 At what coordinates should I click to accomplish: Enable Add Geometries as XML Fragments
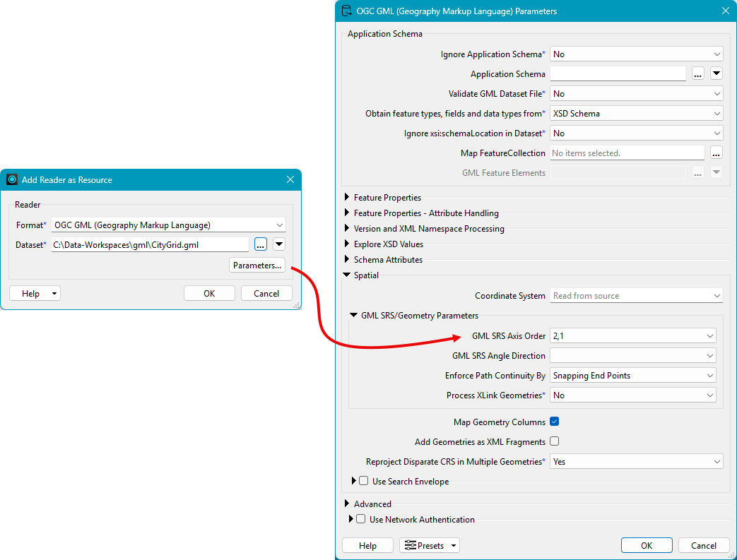click(x=555, y=441)
